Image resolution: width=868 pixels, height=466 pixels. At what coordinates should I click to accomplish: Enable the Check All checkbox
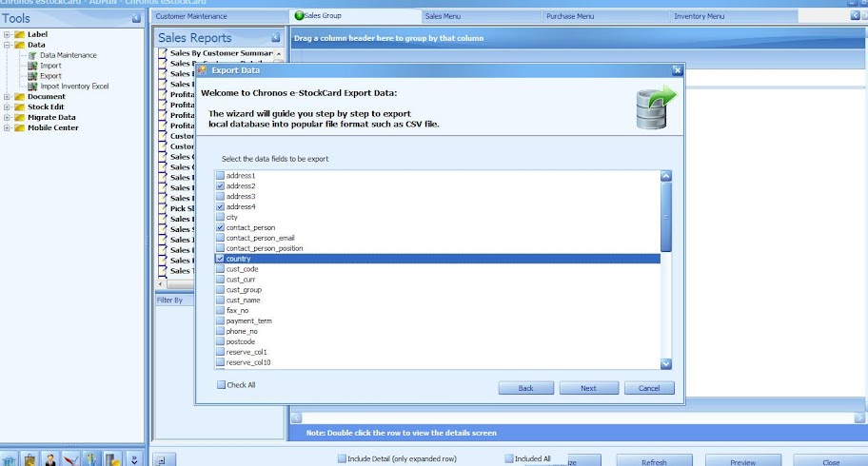(221, 384)
